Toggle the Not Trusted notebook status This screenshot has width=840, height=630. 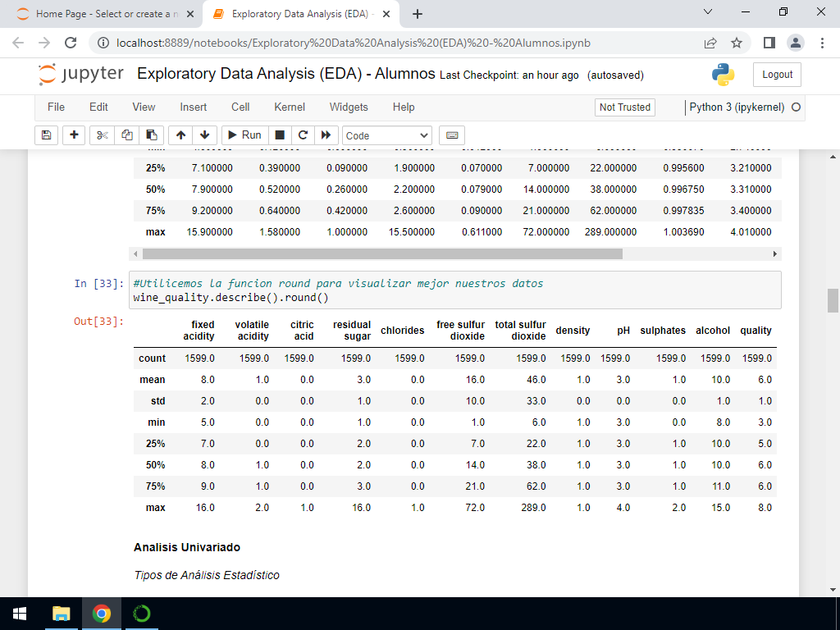(624, 107)
